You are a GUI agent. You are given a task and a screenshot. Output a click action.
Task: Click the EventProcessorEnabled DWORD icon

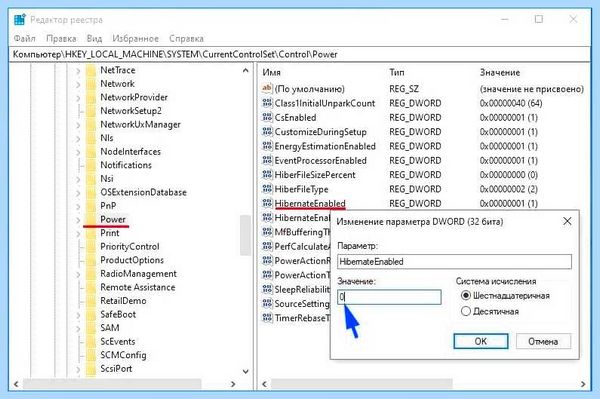[x=267, y=160]
